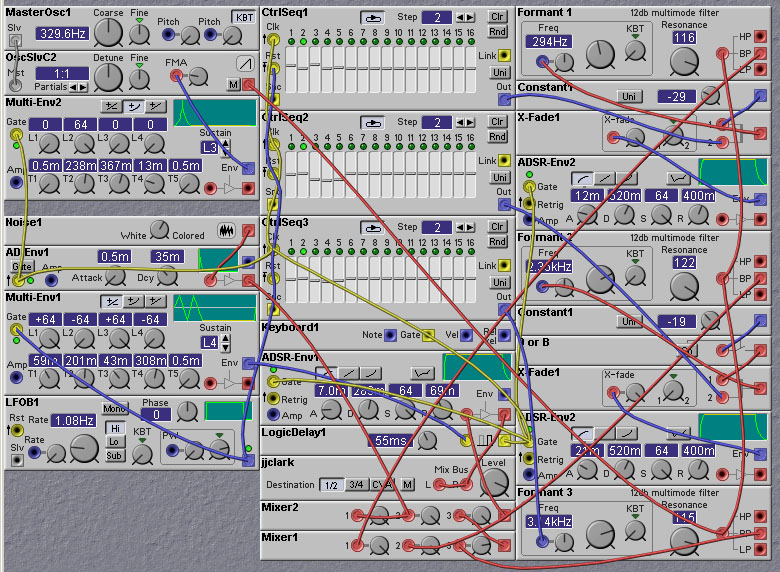Click the Step arrows on CtrlSeq2
Viewport: 780px width, 572px height.
pyautogui.click(x=465, y=122)
